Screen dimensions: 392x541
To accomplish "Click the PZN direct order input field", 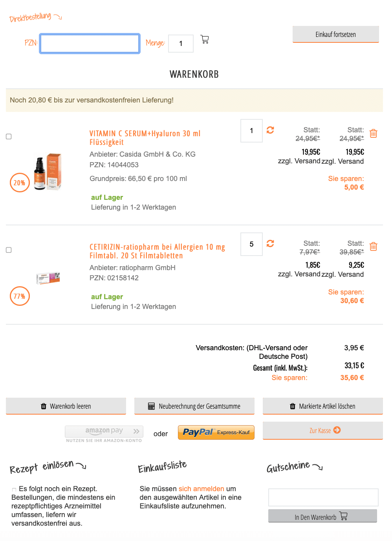I will pyautogui.click(x=90, y=44).
